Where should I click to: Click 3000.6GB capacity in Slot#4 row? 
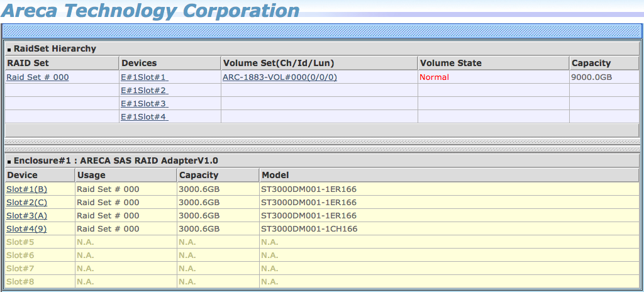click(199, 228)
